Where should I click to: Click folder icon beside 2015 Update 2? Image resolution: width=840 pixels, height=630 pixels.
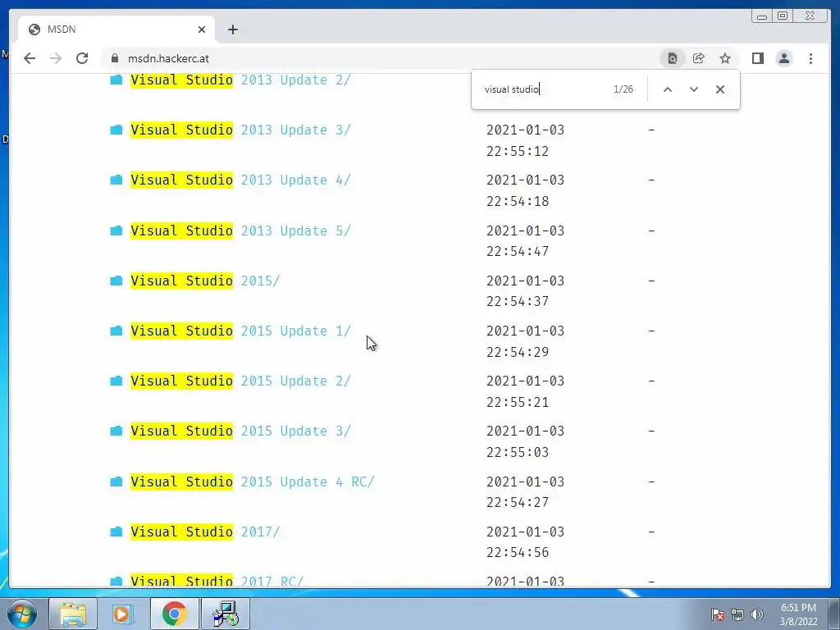116,381
